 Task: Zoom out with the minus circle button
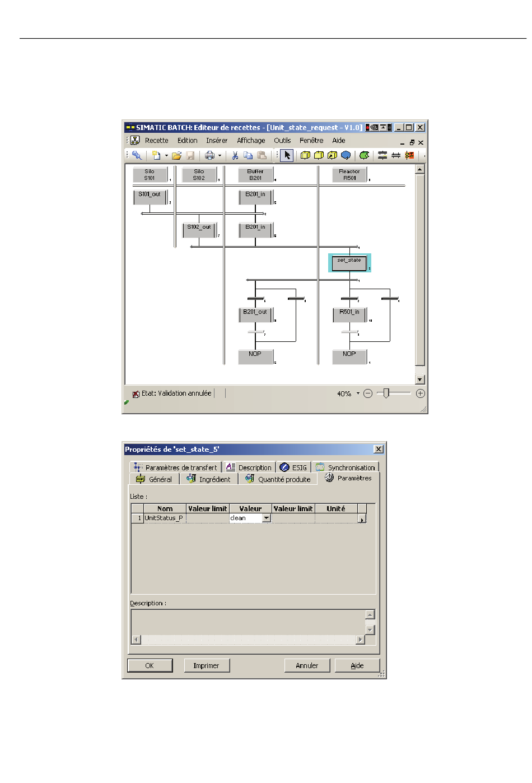pyautogui.click(x=368, y=394)
